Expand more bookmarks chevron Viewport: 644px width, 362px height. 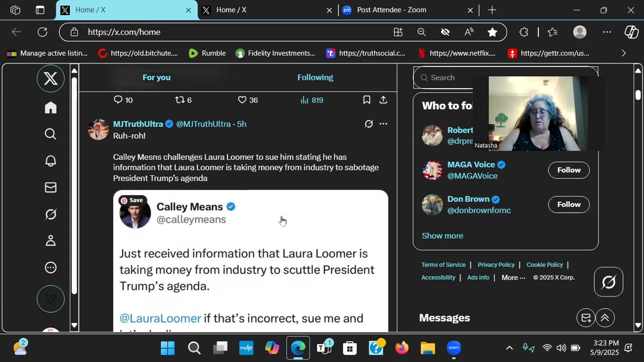point(624,53)
